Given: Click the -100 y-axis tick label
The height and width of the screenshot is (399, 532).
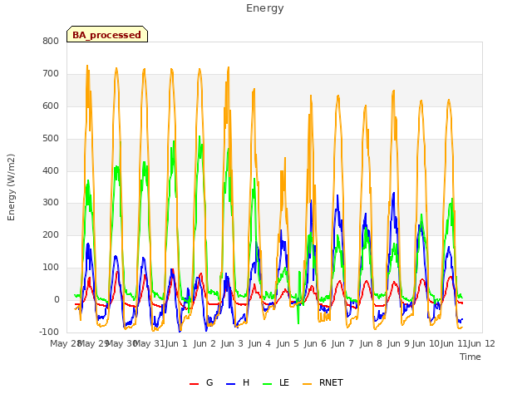Looking at the screenshot, I should pos(49,332).
